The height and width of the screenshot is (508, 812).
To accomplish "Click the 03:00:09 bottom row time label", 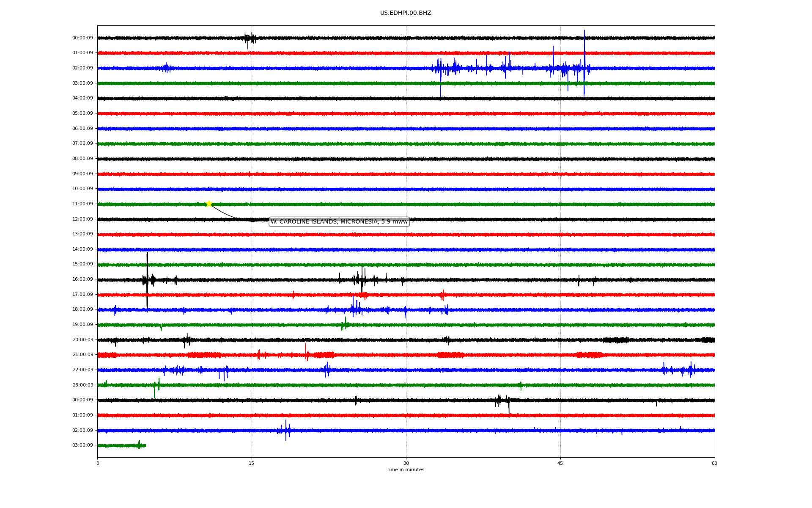I will click(82, 445).
